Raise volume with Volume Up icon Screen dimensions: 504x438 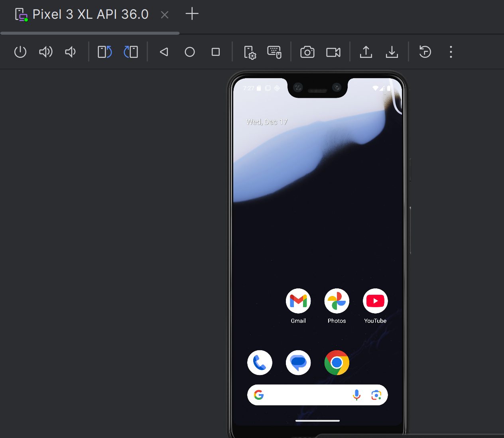[x=46, y=52]
